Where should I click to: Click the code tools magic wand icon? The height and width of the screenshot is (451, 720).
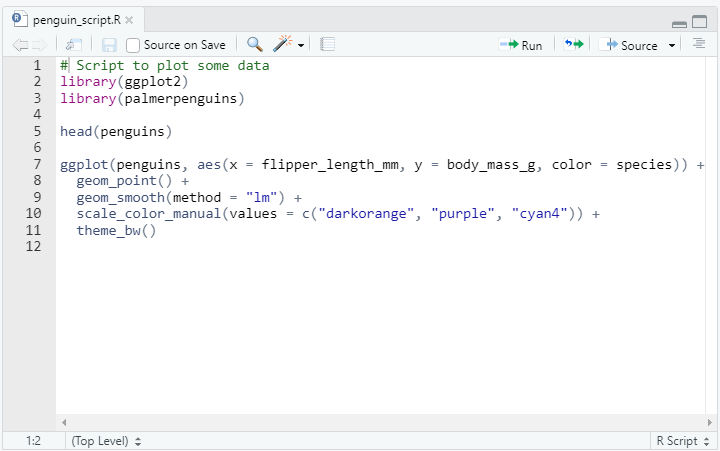(x=284, y=45)
